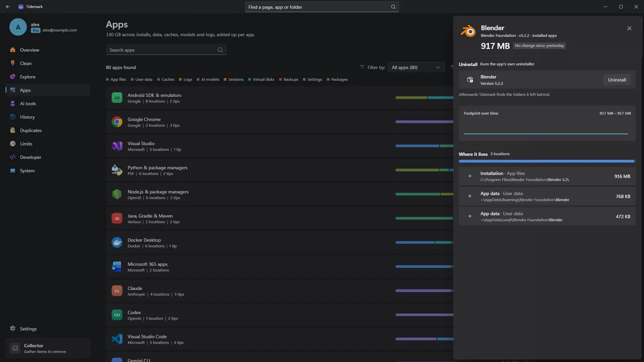
Task: Click the Visual Studio Code icon
Action: point(117,339)
